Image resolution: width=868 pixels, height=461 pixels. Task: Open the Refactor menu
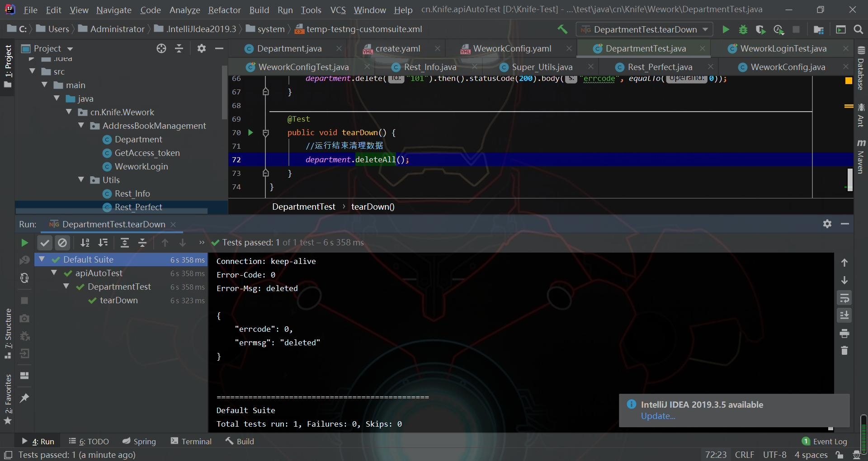(x=224, y=10)
